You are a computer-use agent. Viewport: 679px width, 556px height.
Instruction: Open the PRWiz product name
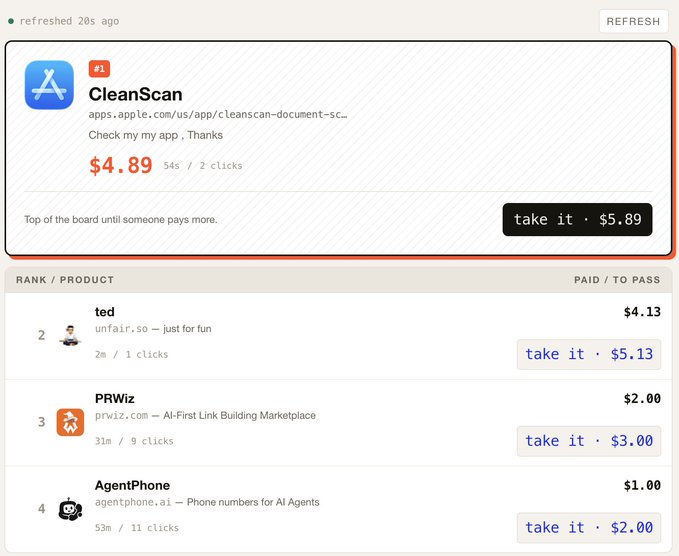(x=115, y=398)
